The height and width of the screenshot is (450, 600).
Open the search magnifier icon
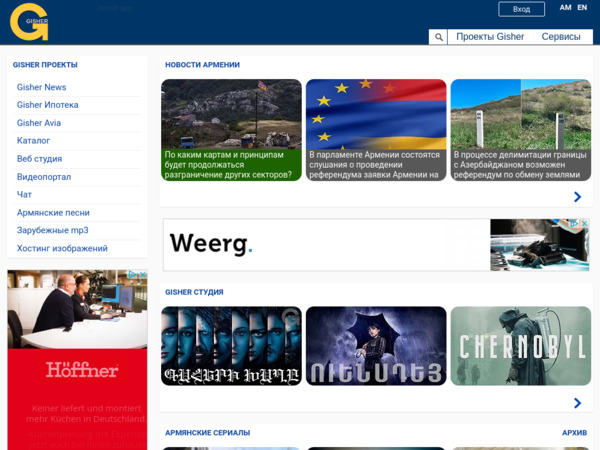coord(439,37)
